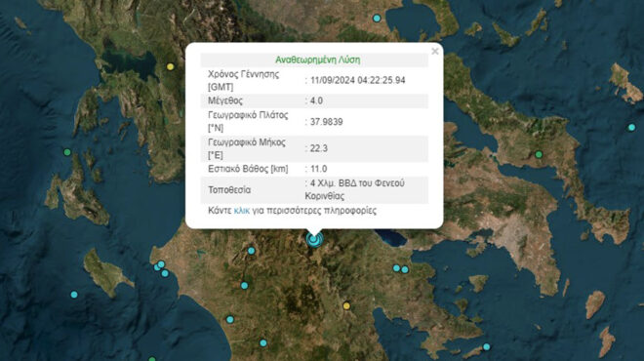The image size is (644, 361).
Task: Select the western marker of the pair near Epidaurus
Action: tap(396, 268)
